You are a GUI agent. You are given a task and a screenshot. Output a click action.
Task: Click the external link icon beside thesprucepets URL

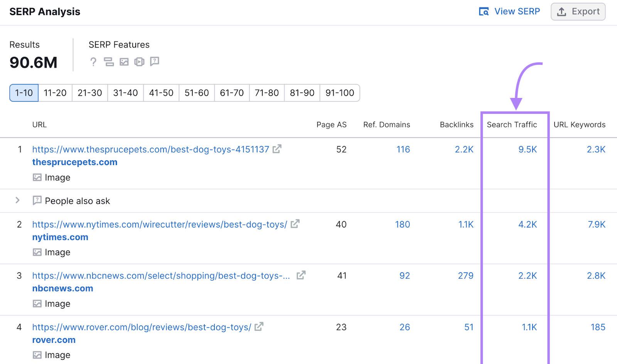click(x=277, y=149)
